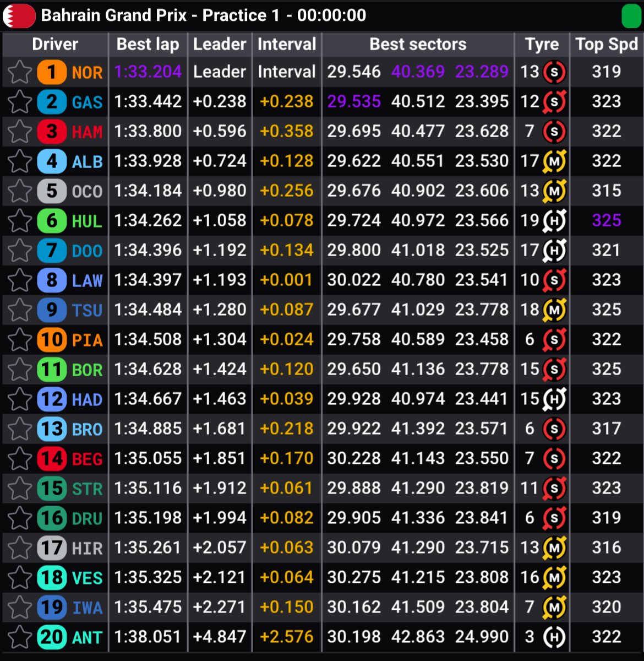Viewport: 644px width, 661px height.
Task: Toggle favorite star for ANT
Action: pos(20,637)
